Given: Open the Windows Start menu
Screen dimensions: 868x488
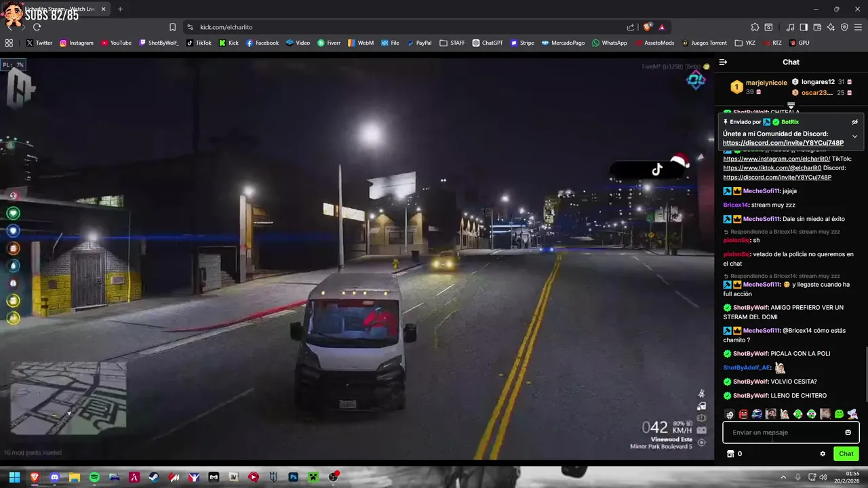Looking at the screenshot, I should (x=14, y=477).
